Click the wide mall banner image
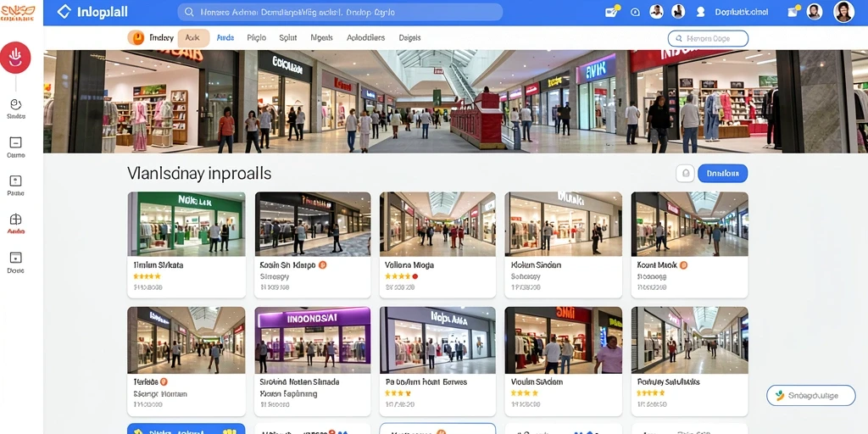Screen dimensions: 868x434 (x=455, y=102)
